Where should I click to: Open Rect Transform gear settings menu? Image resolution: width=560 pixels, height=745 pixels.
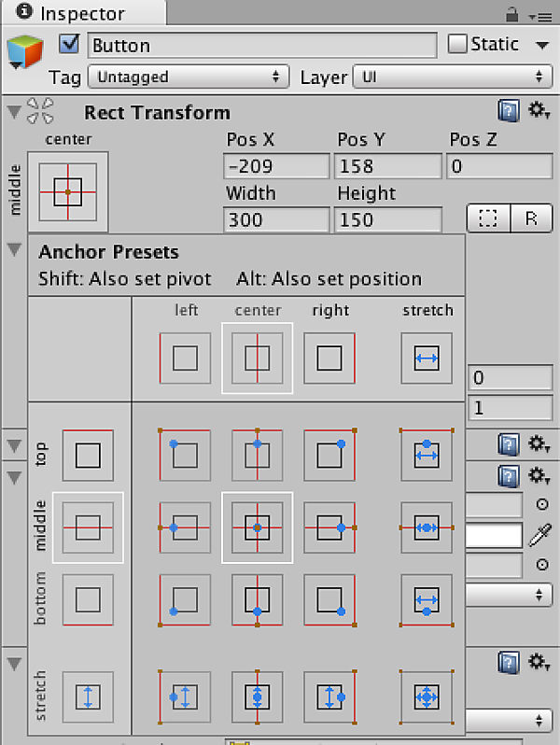tap(539, 112)
